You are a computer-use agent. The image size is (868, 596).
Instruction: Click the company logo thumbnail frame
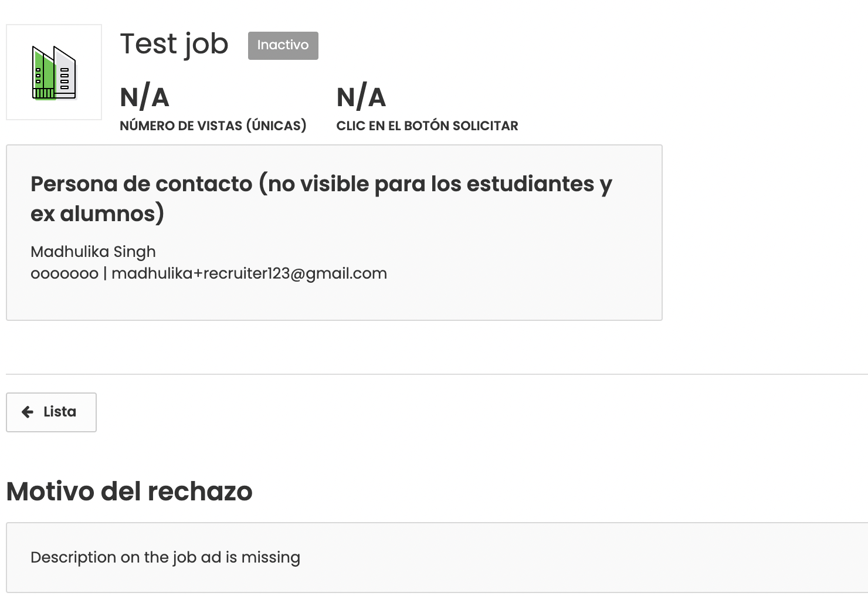tap(54, 72)
